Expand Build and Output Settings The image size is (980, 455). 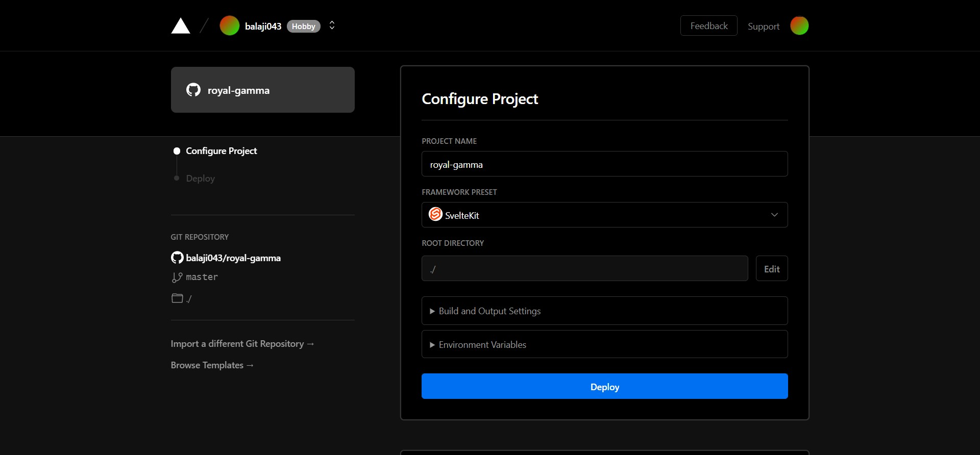click(605, 311)
